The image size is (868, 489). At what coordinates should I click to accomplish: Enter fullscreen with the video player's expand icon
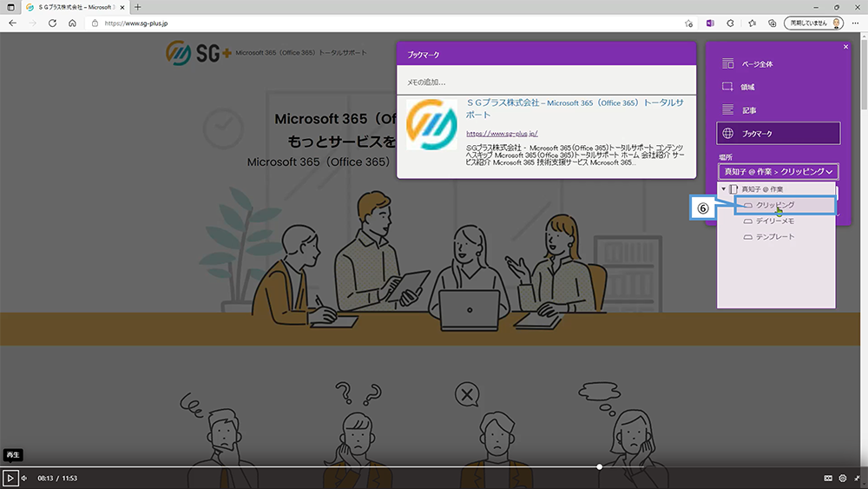click(857, 478)
